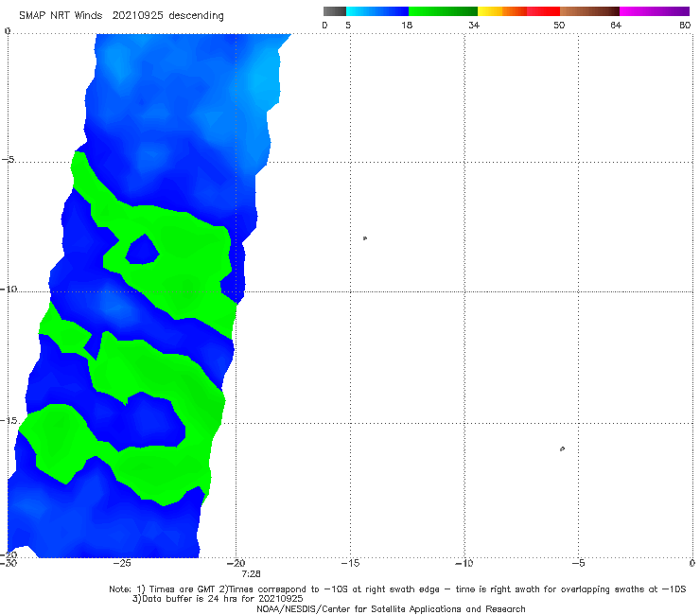Click the note 'Data buffer is 24 hrs for 20210925'
This screenshot has height=615, width=700.
222,599
